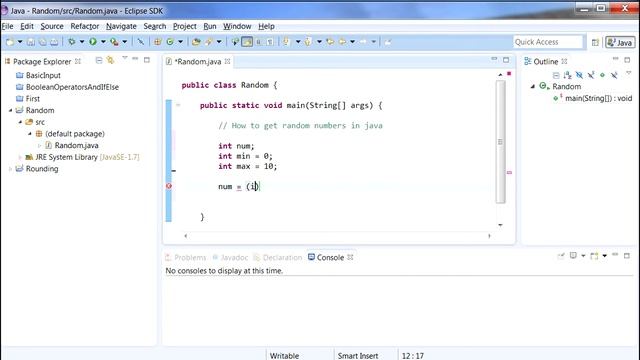Image resolution: width=640 pixels, height=360 pixels.
Task: Click the Back navigation arrow icon
Action: tap(342, 42)
